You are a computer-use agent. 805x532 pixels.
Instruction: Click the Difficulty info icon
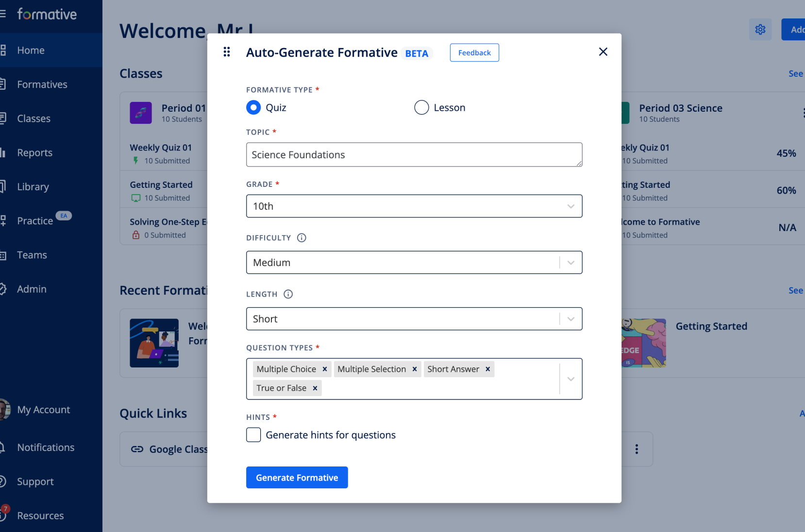tap(302, 238)
